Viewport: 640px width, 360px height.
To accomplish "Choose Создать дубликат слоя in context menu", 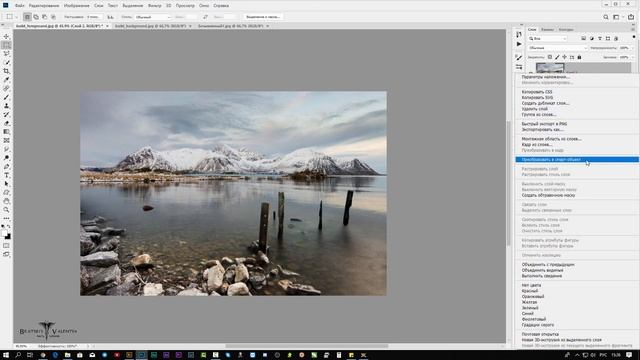I will point(545,103).
